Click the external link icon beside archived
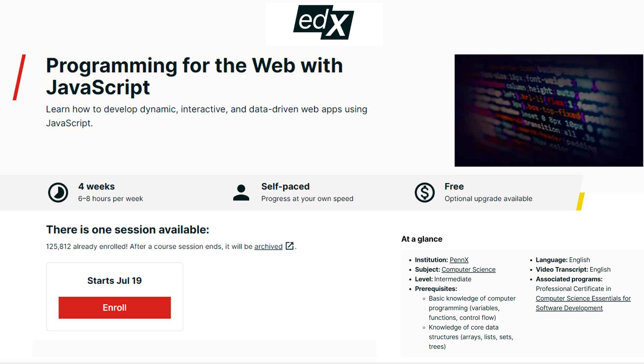644x364 pixels. 290,246
